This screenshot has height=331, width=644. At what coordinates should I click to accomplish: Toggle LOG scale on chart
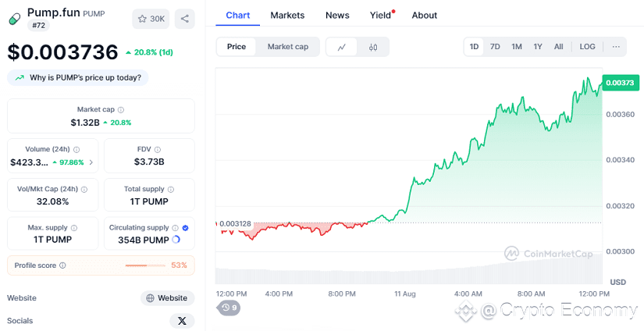point(587,47)
